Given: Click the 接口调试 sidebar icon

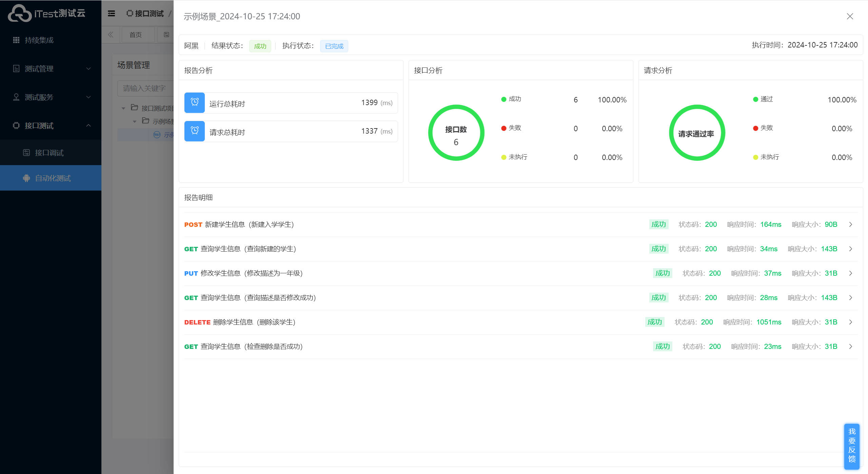Looking at the screenshot, I should pos(26,153).
